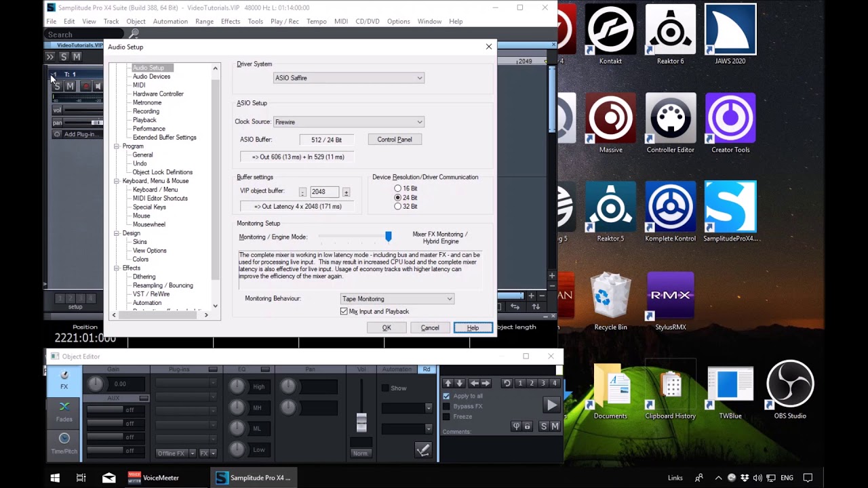The image size is (868, 488).
Task: Click the up arrow in Object Editor
Action: tap(448, 383)
